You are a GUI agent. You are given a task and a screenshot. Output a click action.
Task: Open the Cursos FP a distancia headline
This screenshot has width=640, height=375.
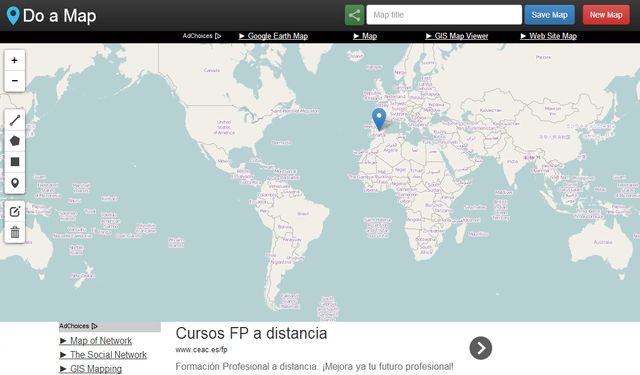pyautogui.click(x=251, y=333)
